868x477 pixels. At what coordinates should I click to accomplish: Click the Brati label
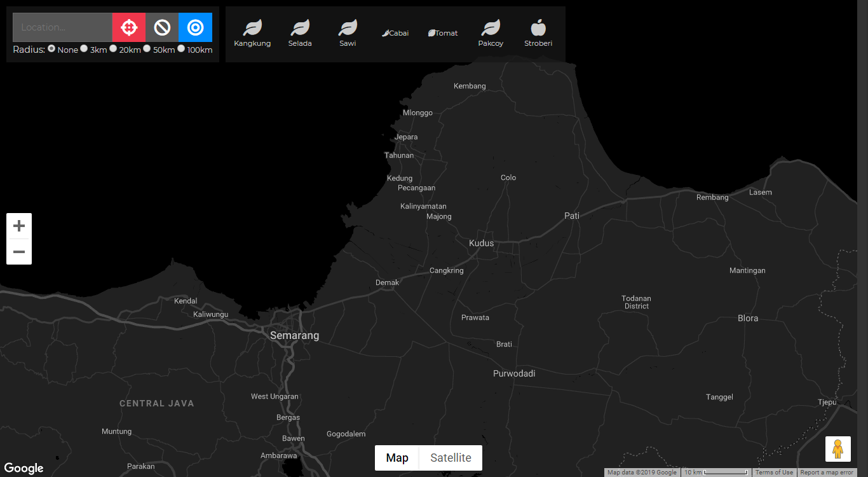coord(504,344)
